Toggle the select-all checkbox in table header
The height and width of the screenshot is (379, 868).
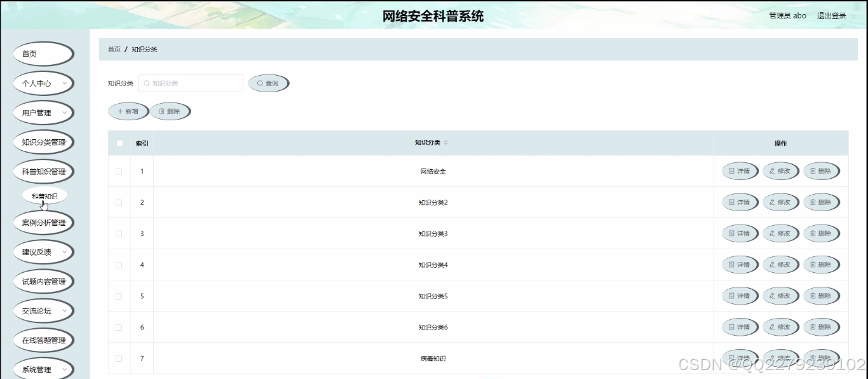tap(119, 143)
